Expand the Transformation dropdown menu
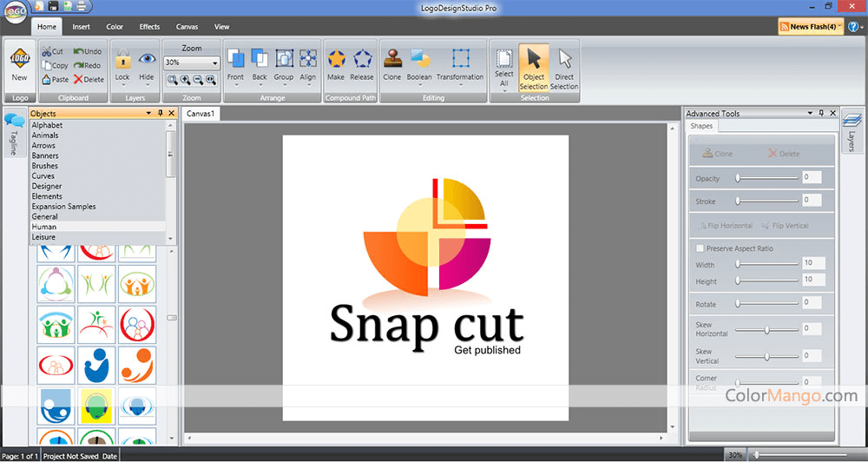Screen dimensions: 868x462 tap(460, 64)
